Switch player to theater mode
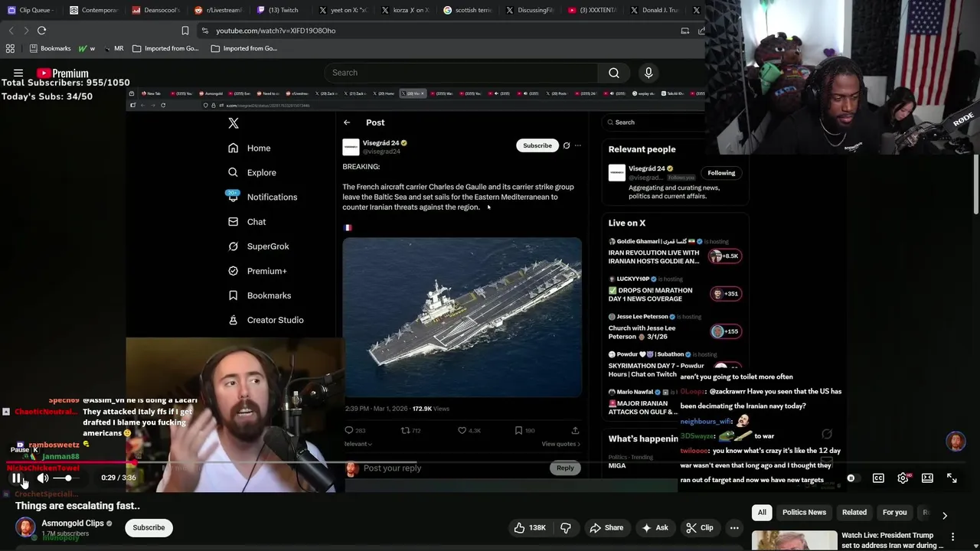 click(927, 478)
